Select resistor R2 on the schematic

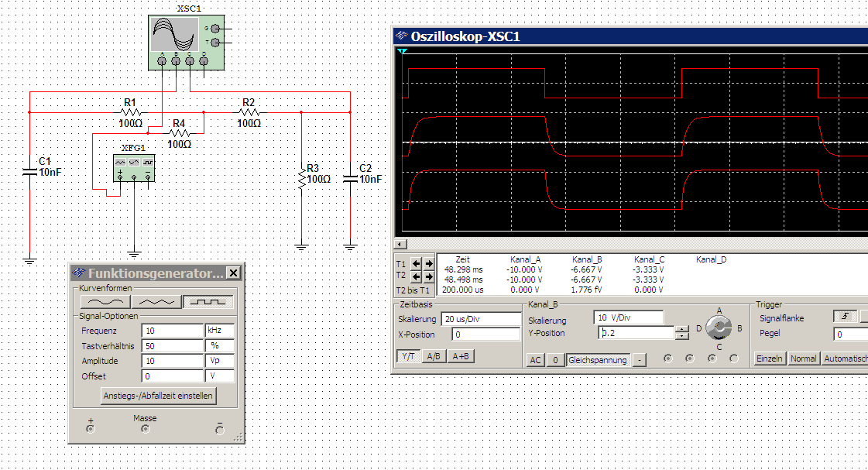click(x=249, y=112)
